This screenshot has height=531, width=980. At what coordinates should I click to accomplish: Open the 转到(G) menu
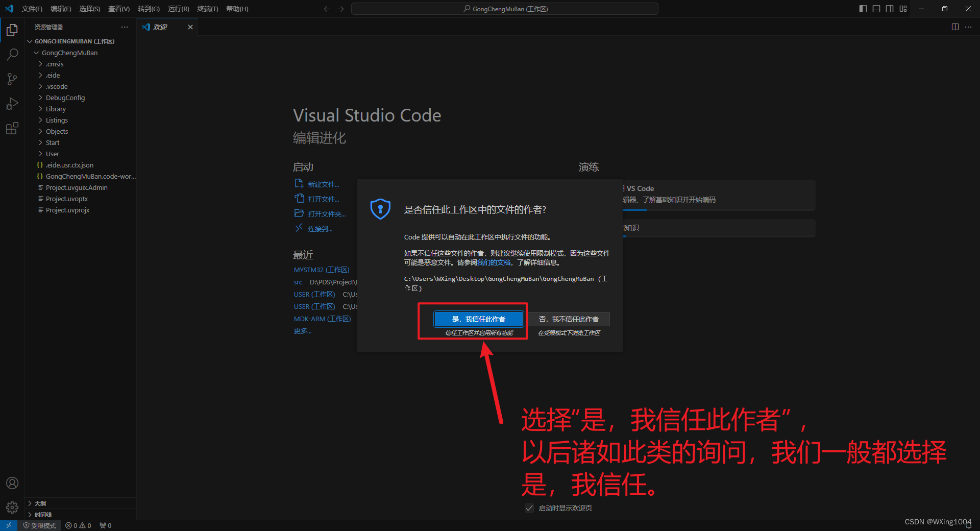(149, 9)
